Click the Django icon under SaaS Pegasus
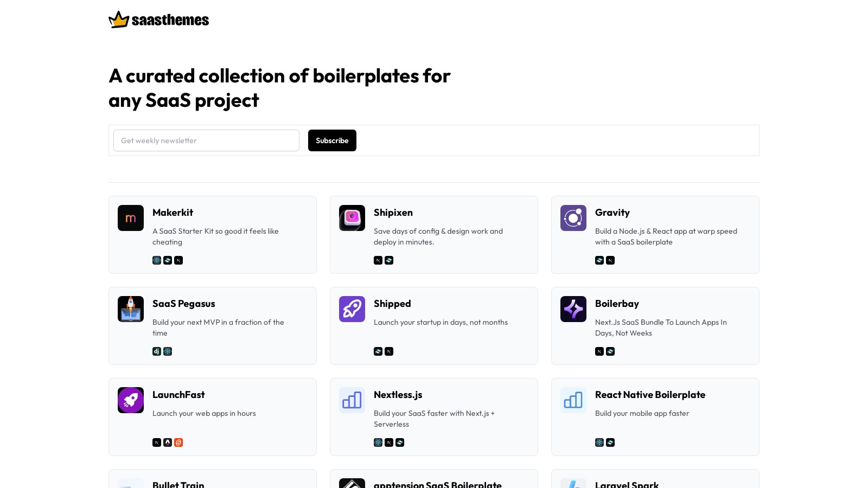The height and width of the screenshot is (488, 868). (157, 351)
